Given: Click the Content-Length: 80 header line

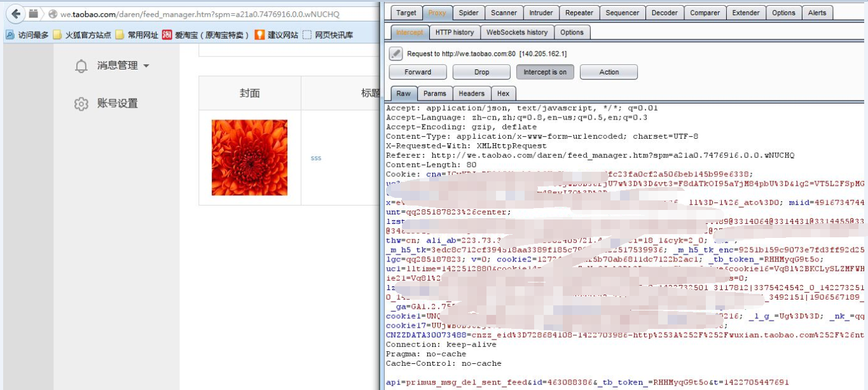Looking at the screenshot, I should pos(431,165).
